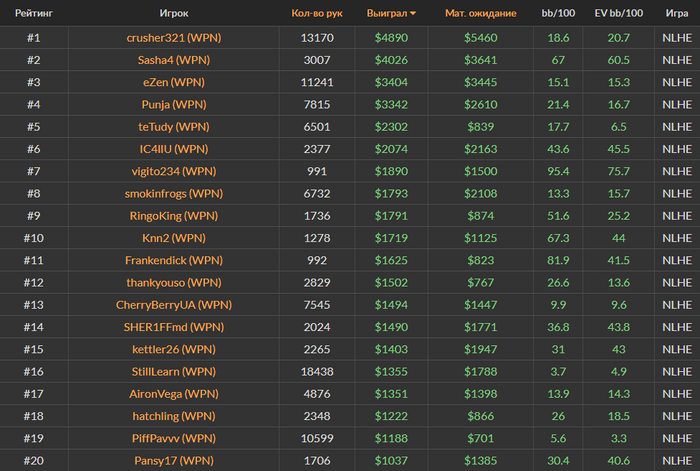Select player IC4IIU (WPN)
Image resolution: width=700 pixels, height=471 pixels.
pos(174,149)
